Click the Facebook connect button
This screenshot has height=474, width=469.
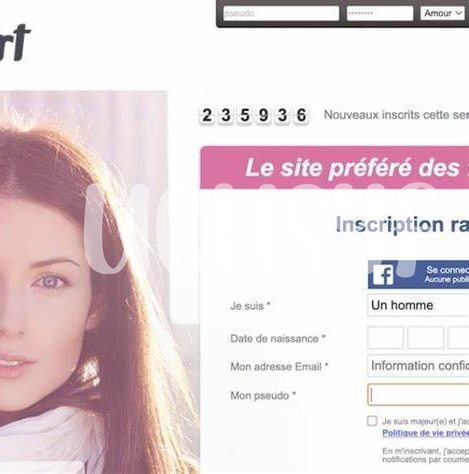(x=418, y=275)
